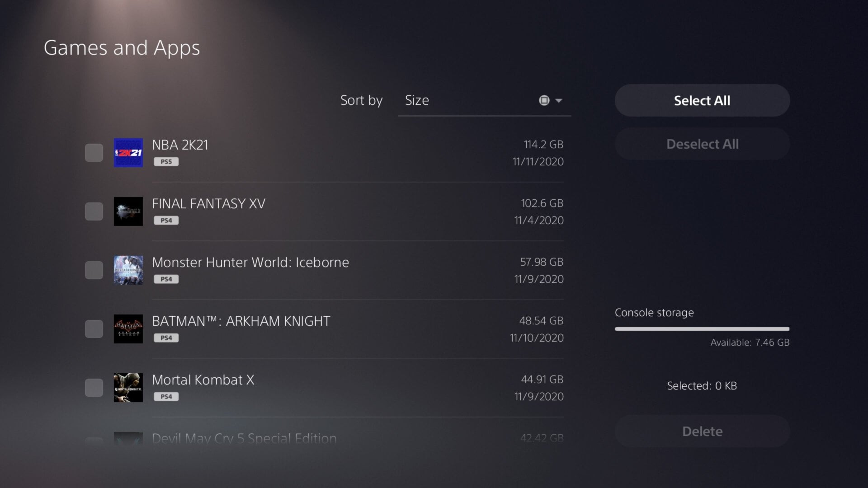Click the Batman Arkham Knight game icon
Viewport: 868px width, 488px height.
click(128, 329)
